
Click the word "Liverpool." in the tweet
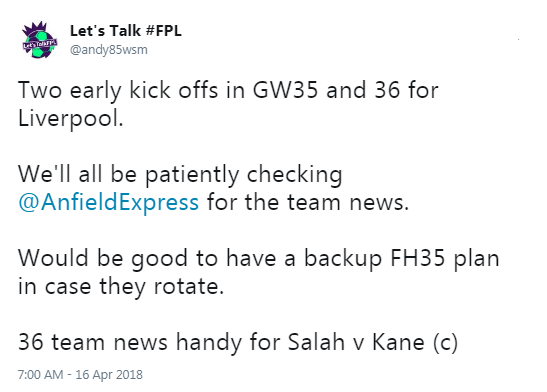click(71, 118)
